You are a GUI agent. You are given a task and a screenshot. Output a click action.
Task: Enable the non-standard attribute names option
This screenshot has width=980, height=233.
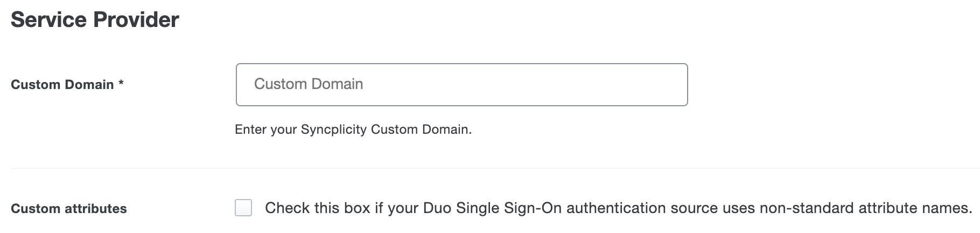point(243,208)
